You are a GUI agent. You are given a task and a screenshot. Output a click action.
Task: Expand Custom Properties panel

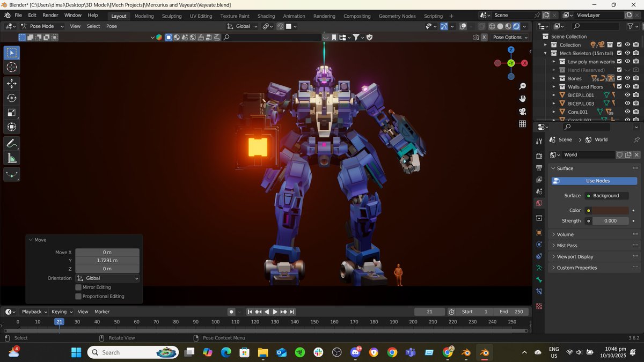pyautogui.click(x=576, y=268)
